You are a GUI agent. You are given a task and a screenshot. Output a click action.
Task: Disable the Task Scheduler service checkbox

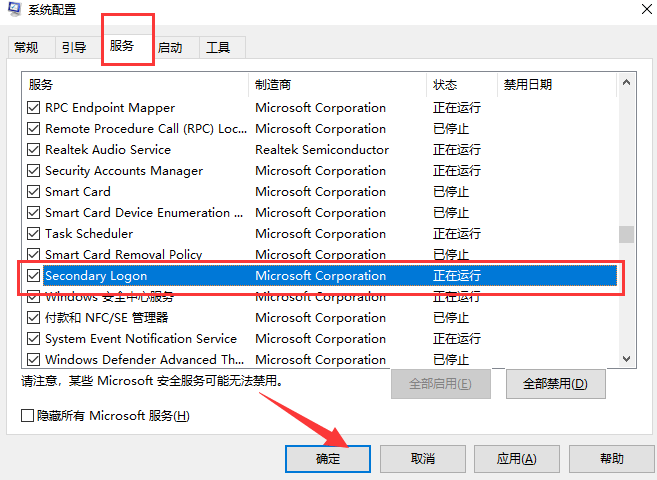(x=34, y=234)
